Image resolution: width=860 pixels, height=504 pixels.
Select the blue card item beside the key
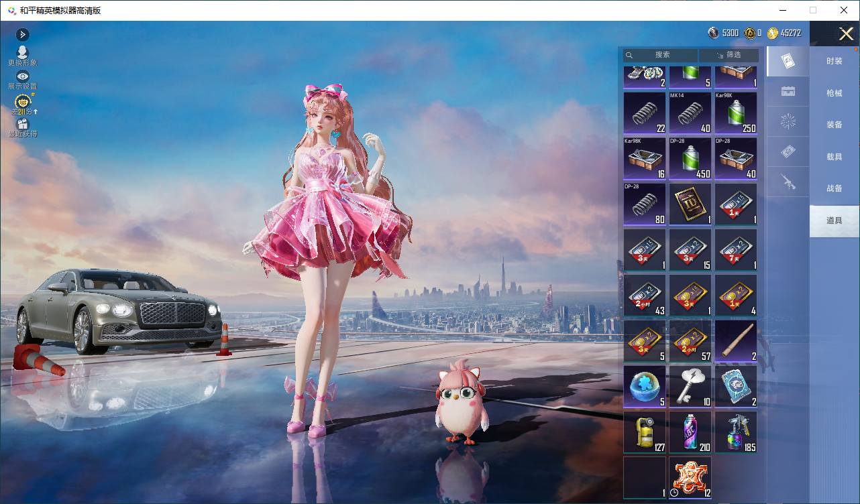(x=736, y=387)
